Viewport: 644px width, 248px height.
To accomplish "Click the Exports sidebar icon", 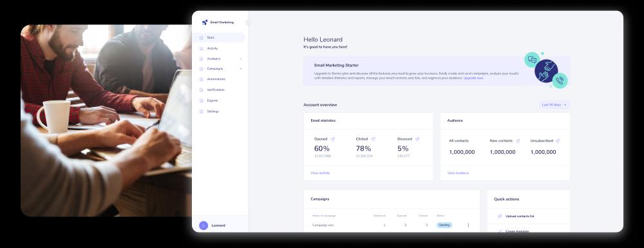I will 201,100.
